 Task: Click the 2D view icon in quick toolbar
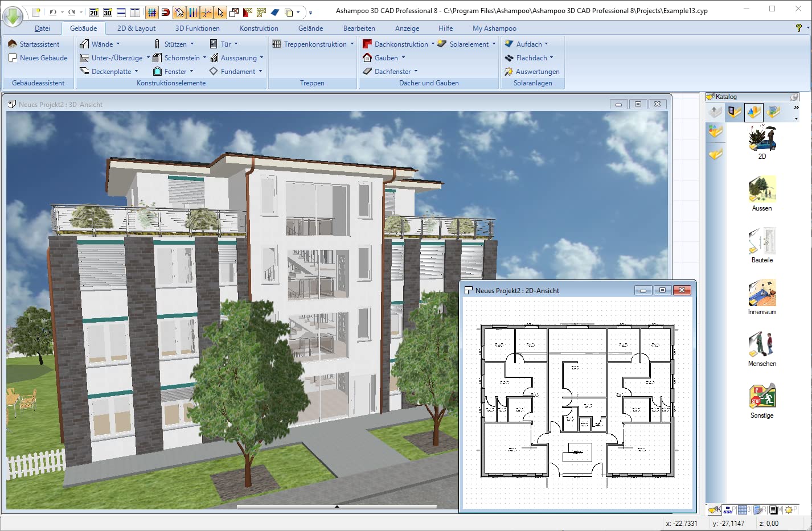pyautogui.click(x=94, y=12)
